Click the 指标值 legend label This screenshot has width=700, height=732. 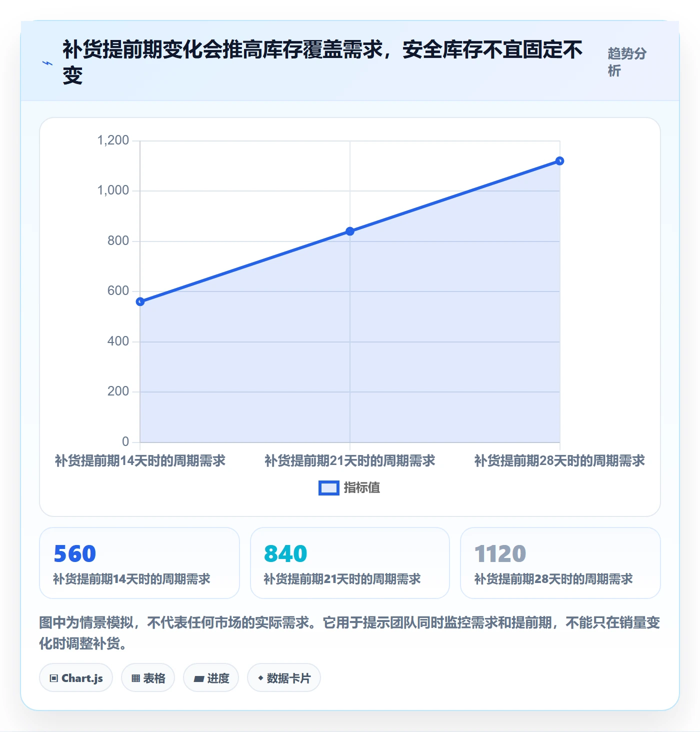(x=362, y=488)
